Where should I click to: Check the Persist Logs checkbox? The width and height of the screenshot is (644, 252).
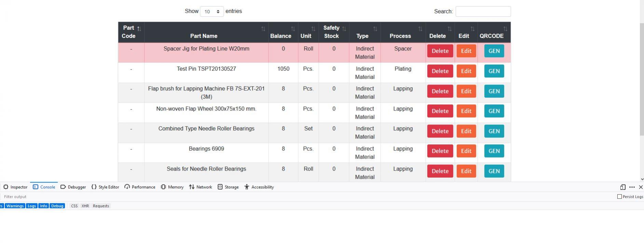[619, 197]
